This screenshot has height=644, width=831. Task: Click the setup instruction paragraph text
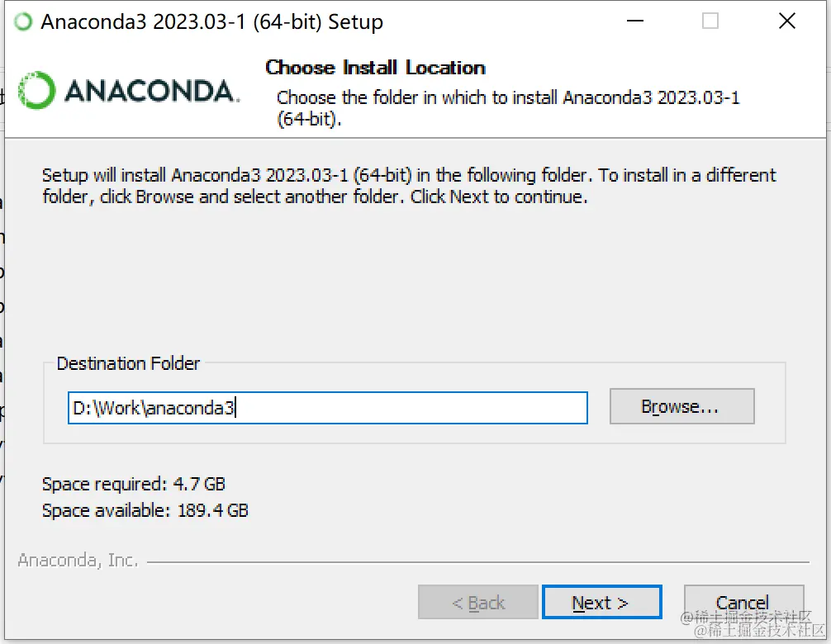coord(408,185)
